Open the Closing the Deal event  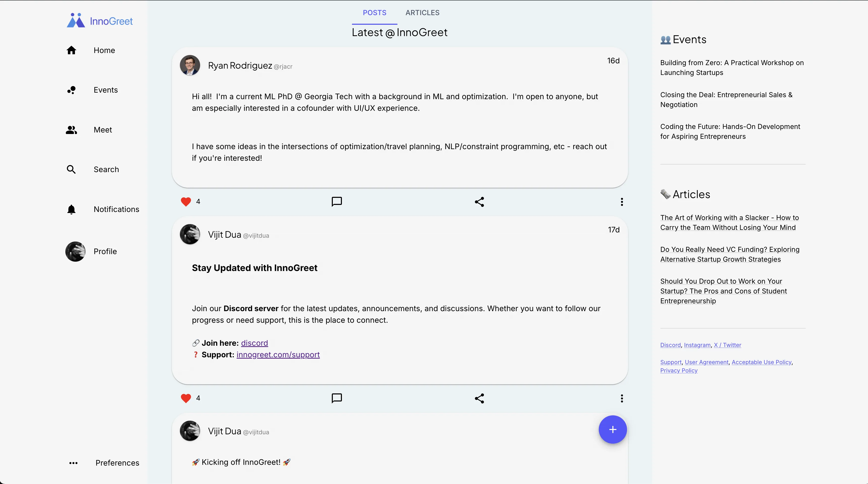[x=726, y=99]
